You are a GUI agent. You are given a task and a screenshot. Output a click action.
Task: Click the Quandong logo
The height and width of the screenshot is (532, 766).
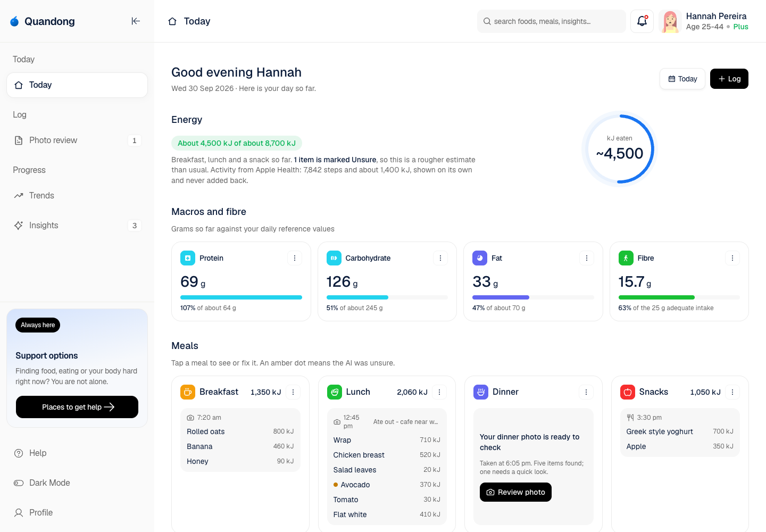pyautogui.click(x=43, y=21)
